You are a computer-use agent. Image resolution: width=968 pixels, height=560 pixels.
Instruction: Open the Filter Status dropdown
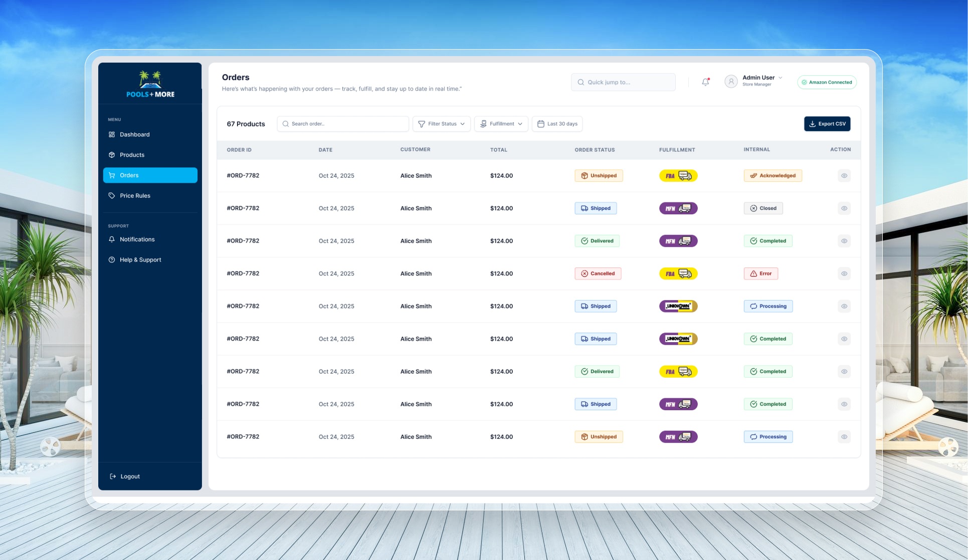[441, 124]
